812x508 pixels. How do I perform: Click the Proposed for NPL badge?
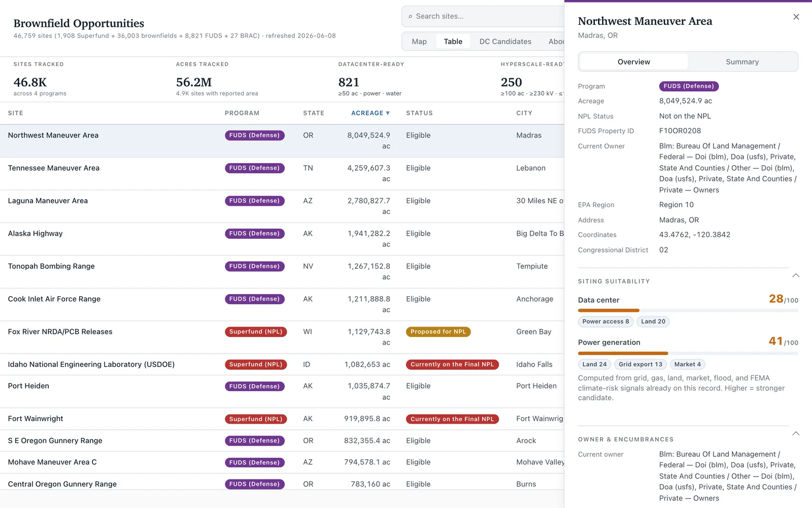click(x=438, y=332)
